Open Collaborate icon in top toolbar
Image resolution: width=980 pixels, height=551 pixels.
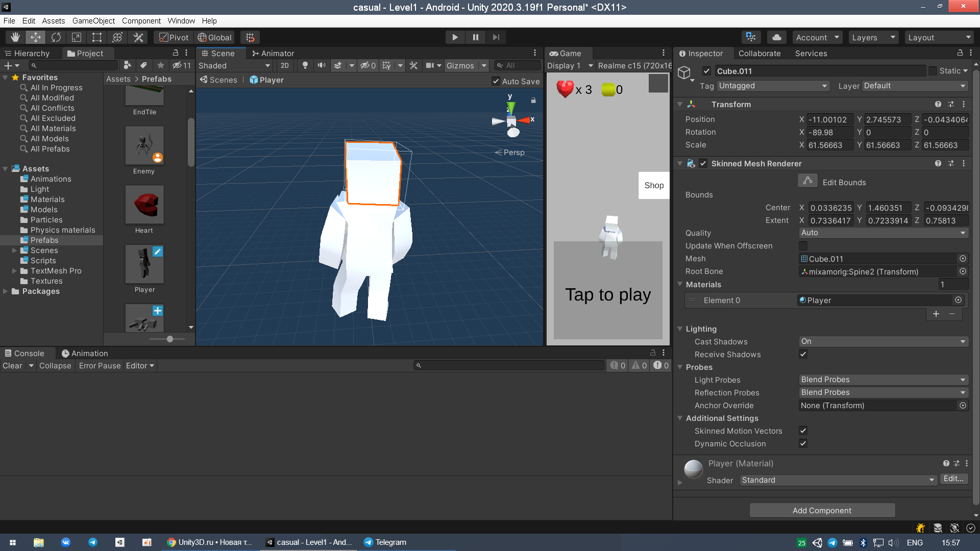pyautogui.click(x=751, y=37)
